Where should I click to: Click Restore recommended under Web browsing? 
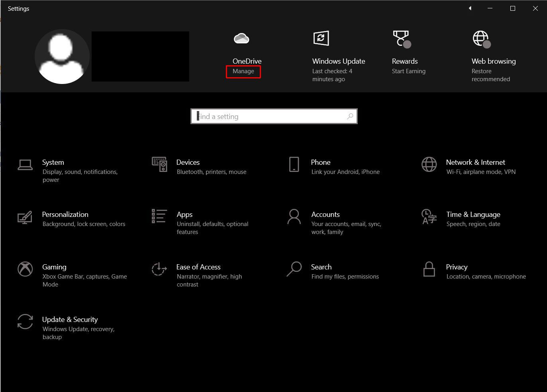pyautogui.click(x=491, y=75)
